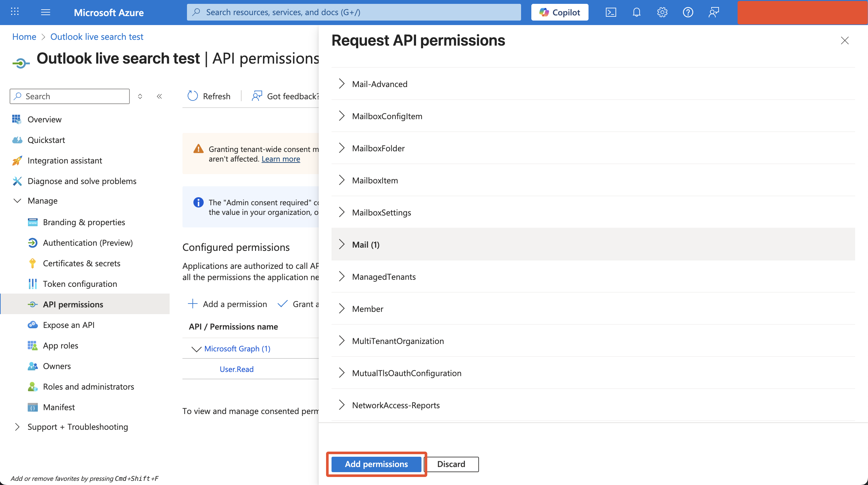Open portal settings gear
Viewport: 868px width, 485px height.
[662, 13]
